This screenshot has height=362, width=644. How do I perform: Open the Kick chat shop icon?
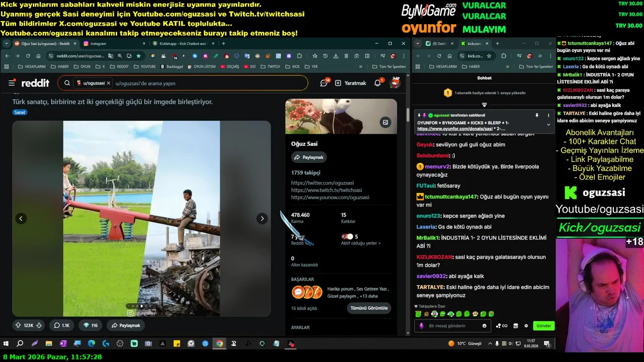click(515, 326)
